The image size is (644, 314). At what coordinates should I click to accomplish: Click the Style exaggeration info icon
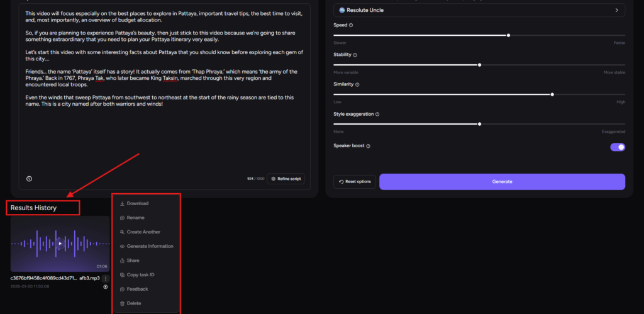[377, 115]
